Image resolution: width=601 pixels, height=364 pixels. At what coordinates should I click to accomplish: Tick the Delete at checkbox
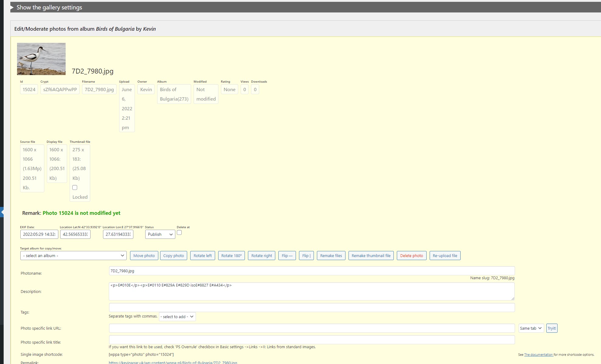click(179, 232)
